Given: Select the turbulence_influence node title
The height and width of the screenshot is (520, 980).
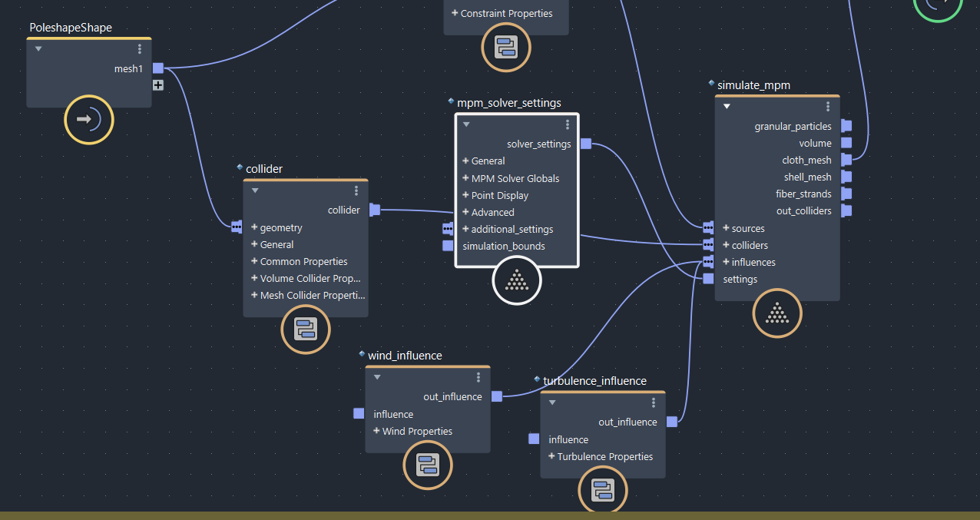Looking at the screenshot, I should point(594,381).
